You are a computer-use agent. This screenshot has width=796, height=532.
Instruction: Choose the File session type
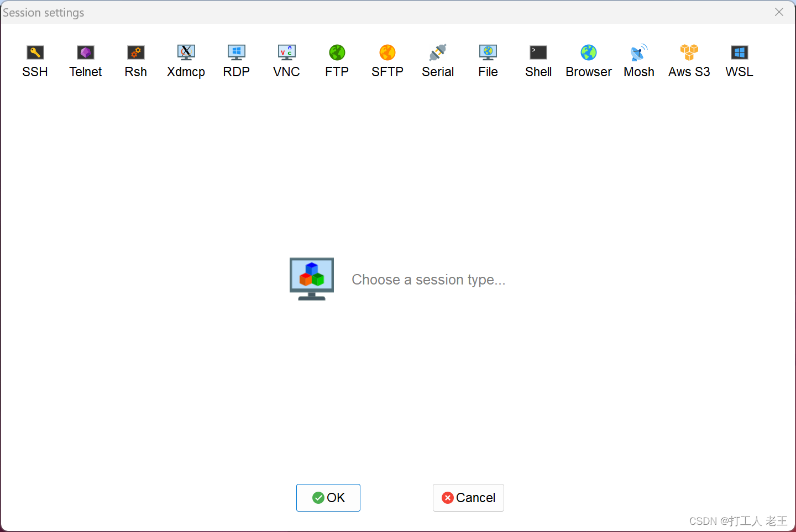coord(488,61)
